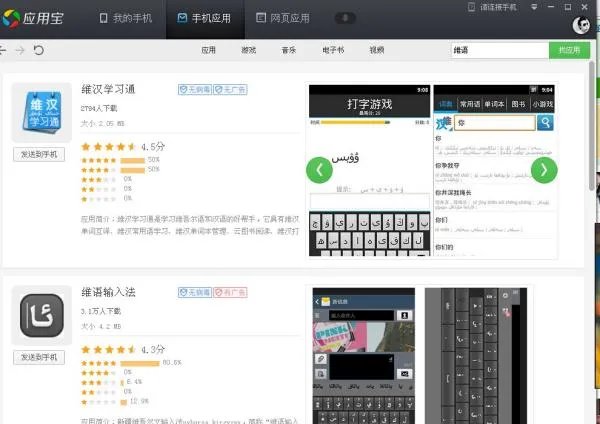The width and height of the screenshot is (600, 424).
Task: Open the 维汉学习通 app icon
Action: pos(41,112)
